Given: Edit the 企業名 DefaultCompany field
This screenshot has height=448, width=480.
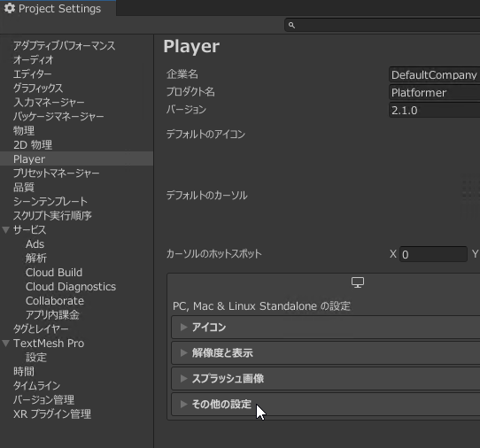Looking at the screenshot, I should pos(434,75).
